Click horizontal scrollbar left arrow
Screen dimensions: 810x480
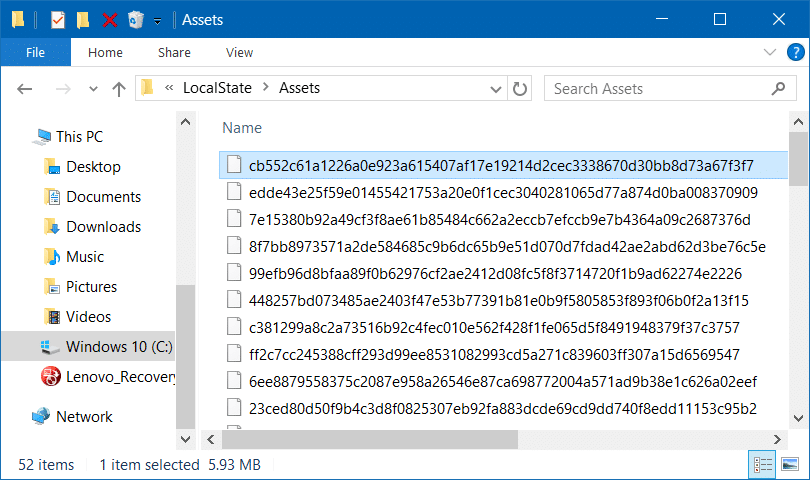point(211,439)
